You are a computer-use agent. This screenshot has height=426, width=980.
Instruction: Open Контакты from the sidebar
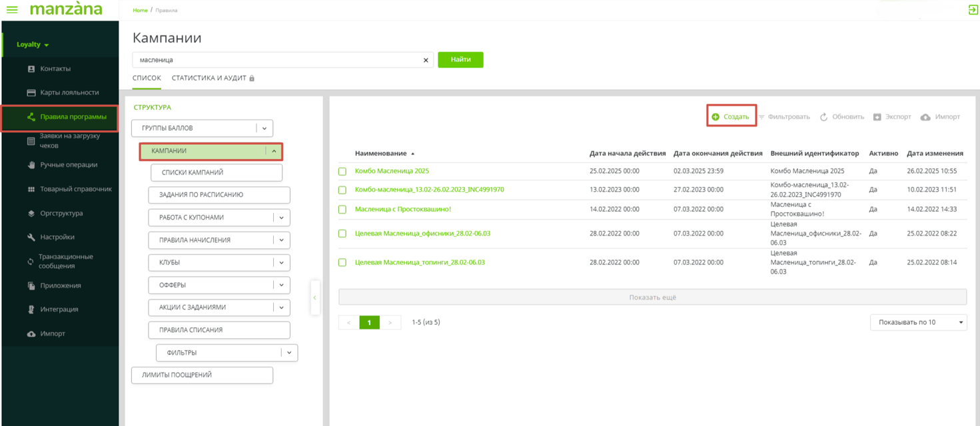tap(55, 69)
